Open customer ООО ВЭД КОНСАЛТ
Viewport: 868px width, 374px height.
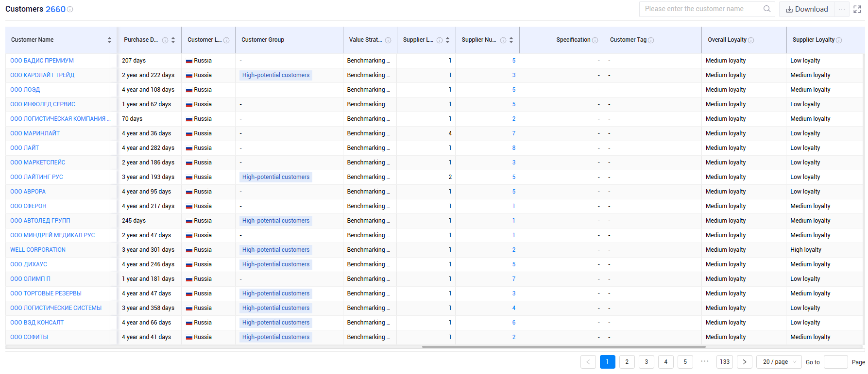[37, 323]
